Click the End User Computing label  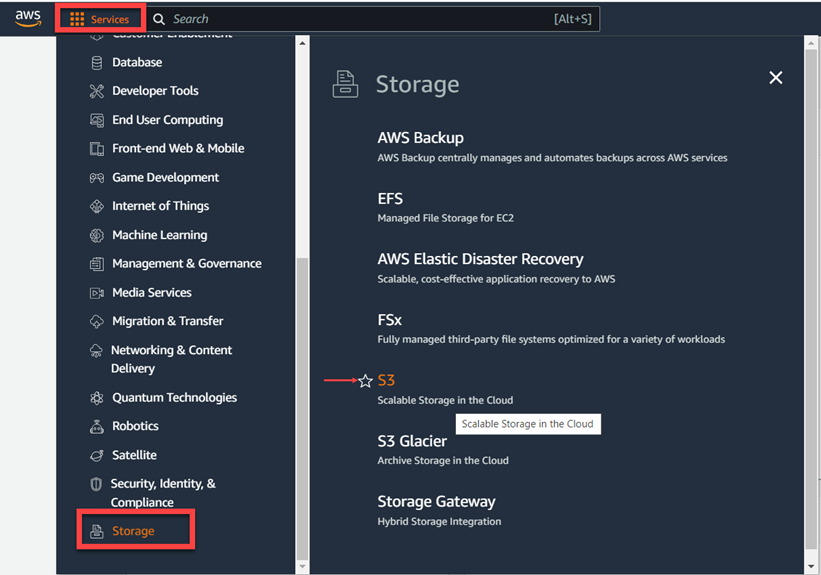coord(168,120)
